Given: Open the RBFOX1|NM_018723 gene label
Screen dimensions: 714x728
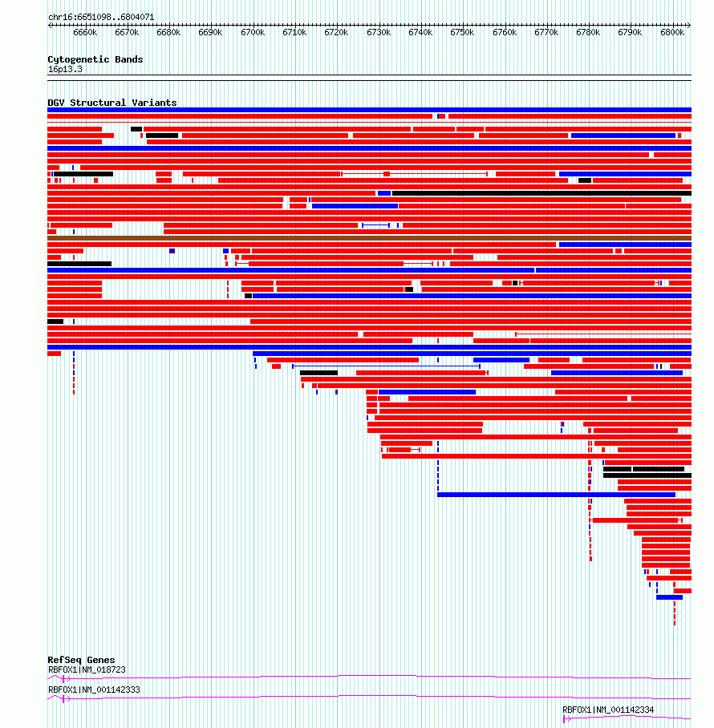Looking at the screenshot, I should click(87, 670).
